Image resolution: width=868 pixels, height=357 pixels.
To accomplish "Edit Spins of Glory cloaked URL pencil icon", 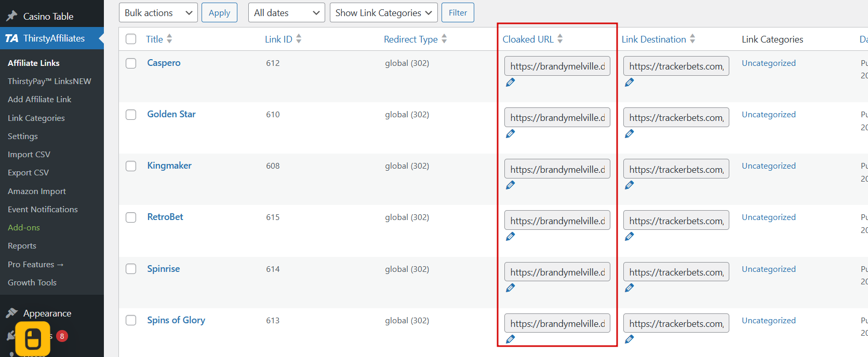I will tap(511, 339).
